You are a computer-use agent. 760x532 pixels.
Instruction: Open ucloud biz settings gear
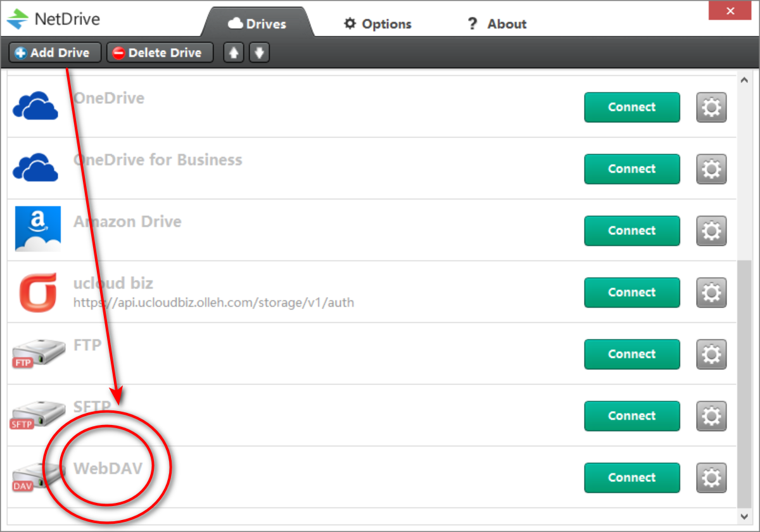tap(712, 293)
